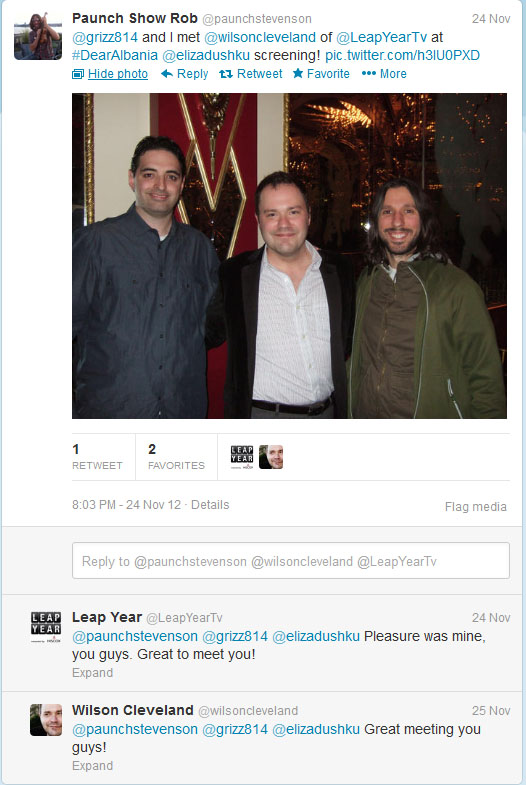Image resolution: width=526 pixels, height=785 pixels.
Task: Open tweet Details link
Action: [x=210, y=505]
